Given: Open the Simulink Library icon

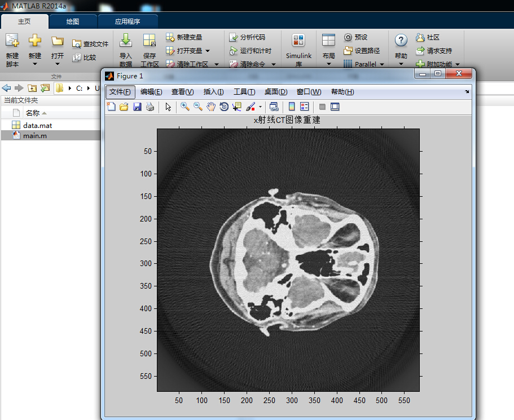Looking at the screenshot, I should tap(298, 41).
